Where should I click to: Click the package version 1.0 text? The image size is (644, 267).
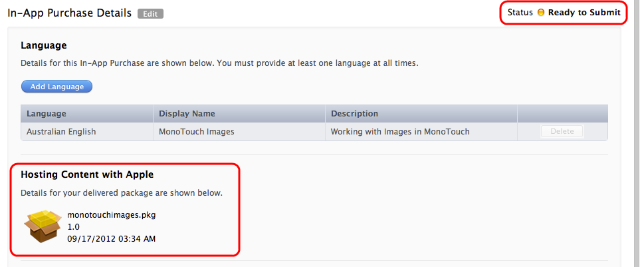click(73, 226)
